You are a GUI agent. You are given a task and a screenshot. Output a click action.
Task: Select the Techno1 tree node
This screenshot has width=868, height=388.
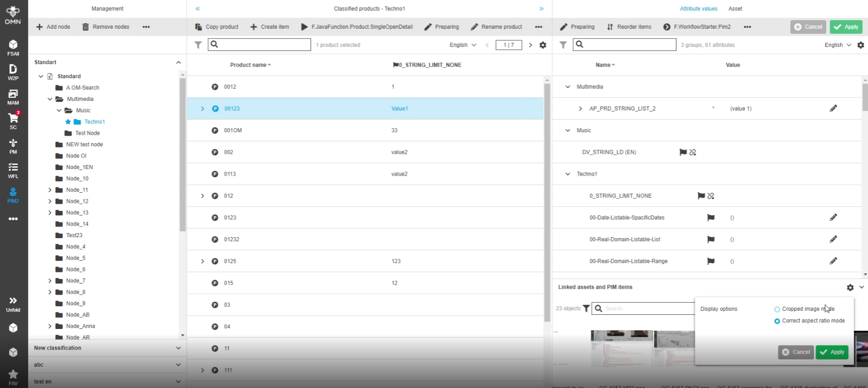click(94, 122)
